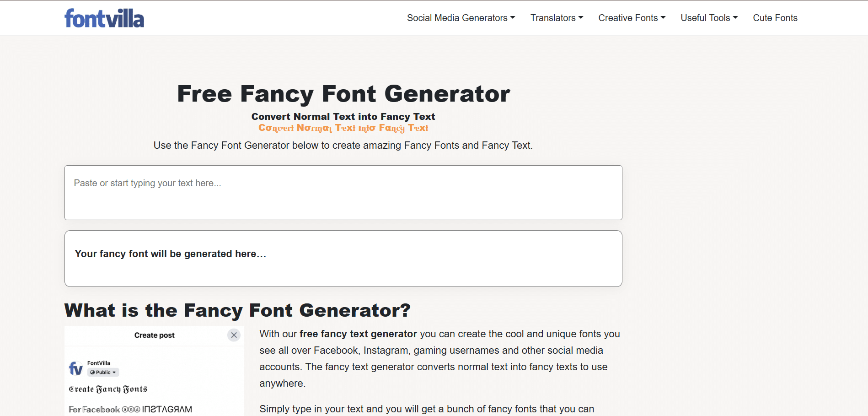
Task: Open the Public audience selector
Action: coord(103,373)
